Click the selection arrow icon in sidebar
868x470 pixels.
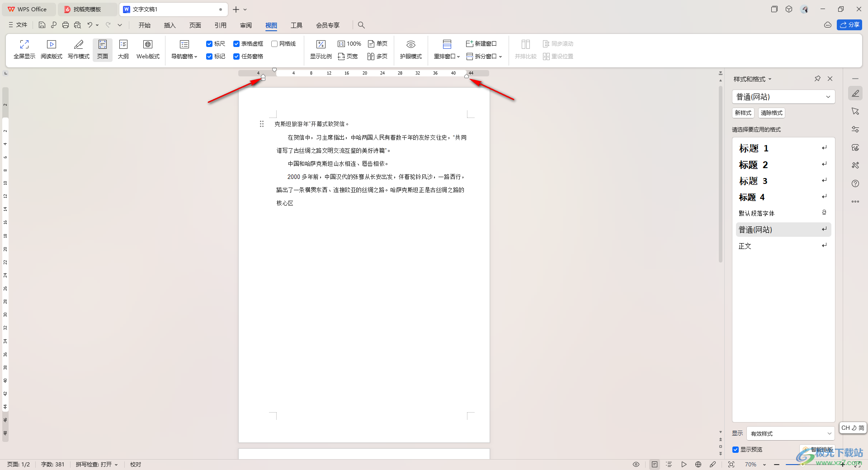[x=855, y=111]
